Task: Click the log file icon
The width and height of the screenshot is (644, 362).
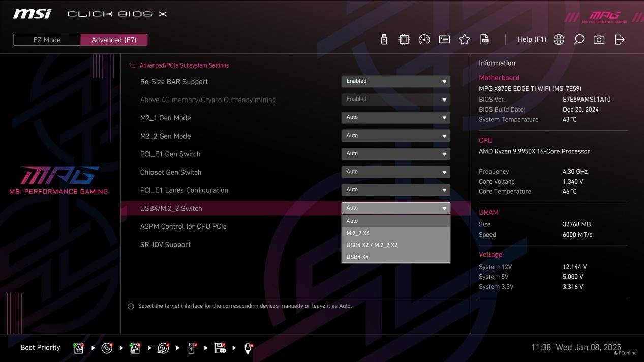Action: click(x=485, y=40)
